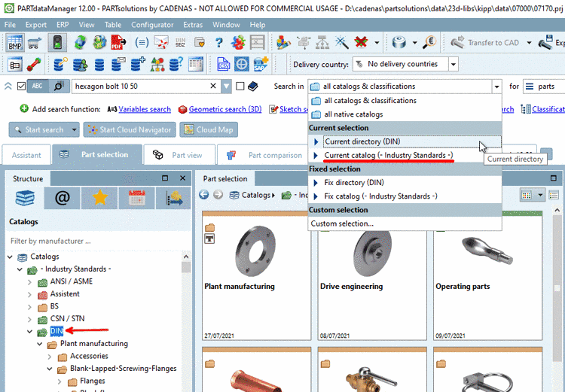Open the Start search dropdown arrow
This screenshot has height=392, width=565.
74,129
